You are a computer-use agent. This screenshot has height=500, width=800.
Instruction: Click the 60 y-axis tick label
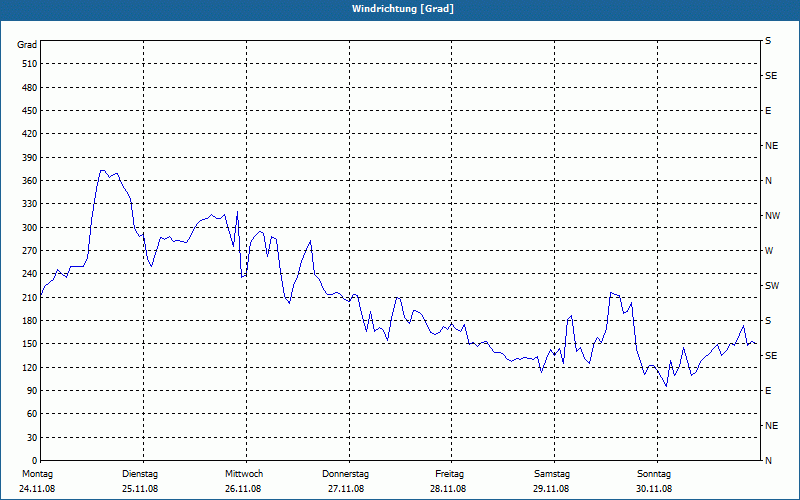tap(32, 414)
